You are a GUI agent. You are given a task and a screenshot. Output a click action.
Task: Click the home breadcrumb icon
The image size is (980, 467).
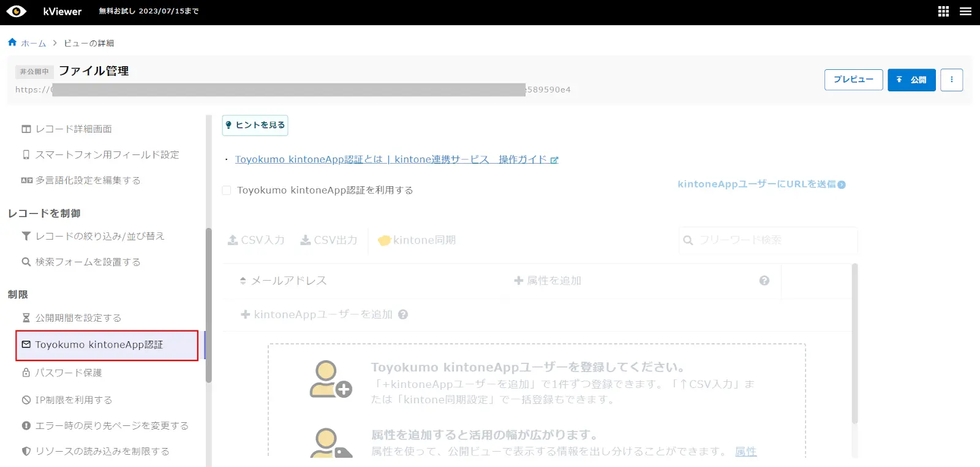(x=12, y=42)
